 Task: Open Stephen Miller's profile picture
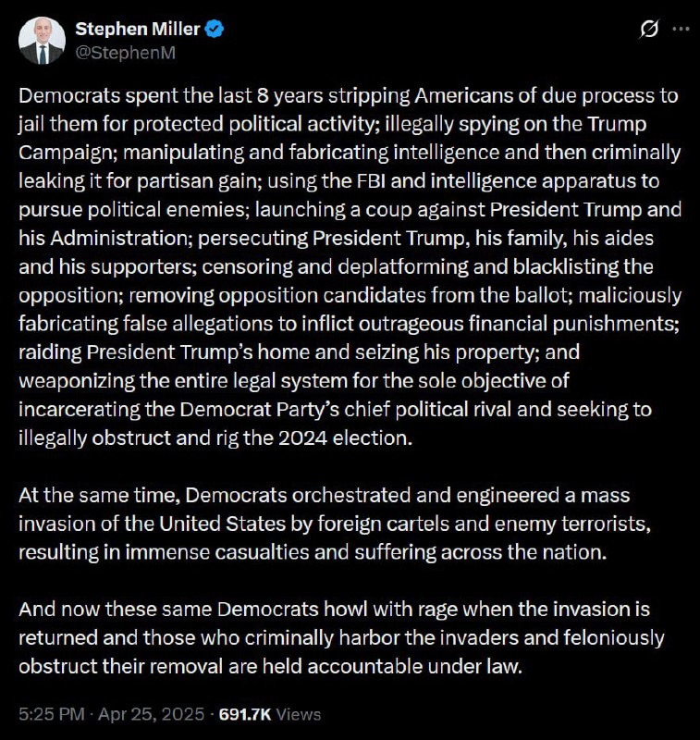42,41
